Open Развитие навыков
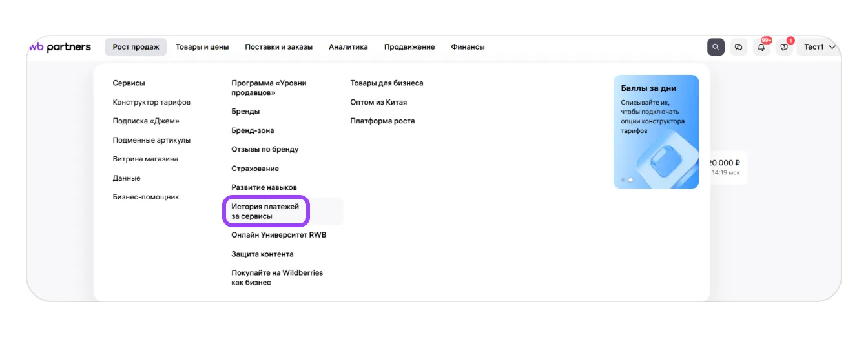The width and height of the screenshot is (868, 337). tap(264, 187)
